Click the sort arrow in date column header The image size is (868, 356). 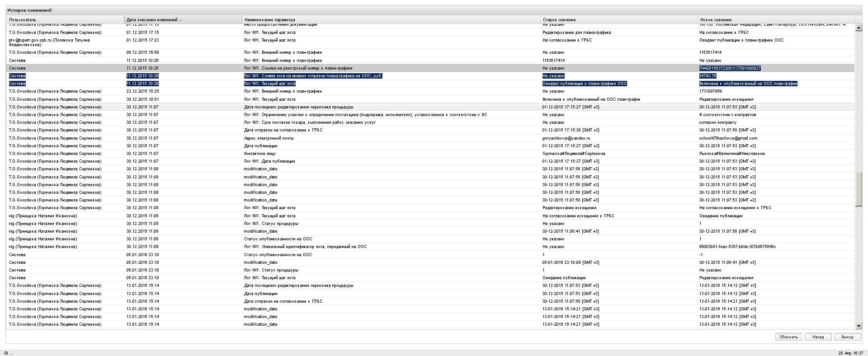181,20
